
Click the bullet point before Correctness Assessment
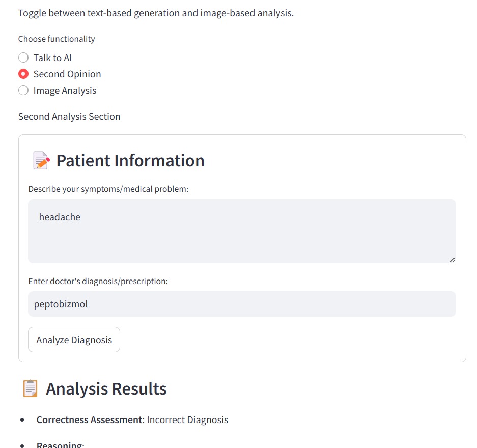22,420
